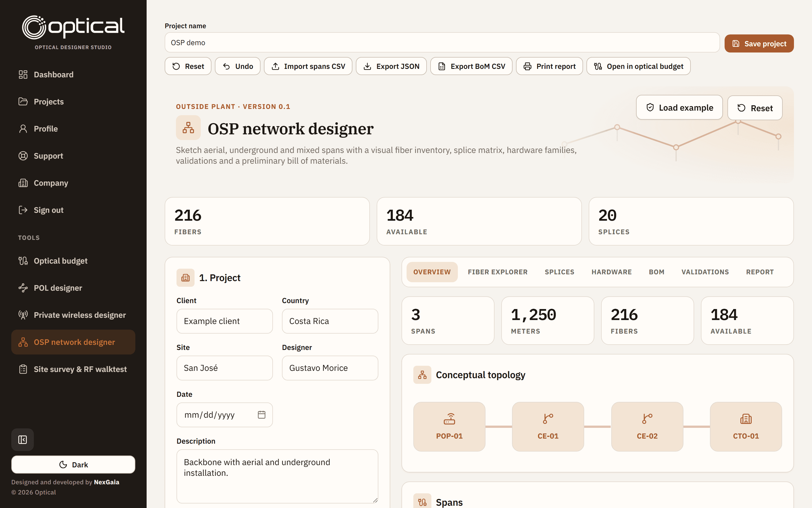
Task: Open the BOM tab
Action: tap(656, 272)
